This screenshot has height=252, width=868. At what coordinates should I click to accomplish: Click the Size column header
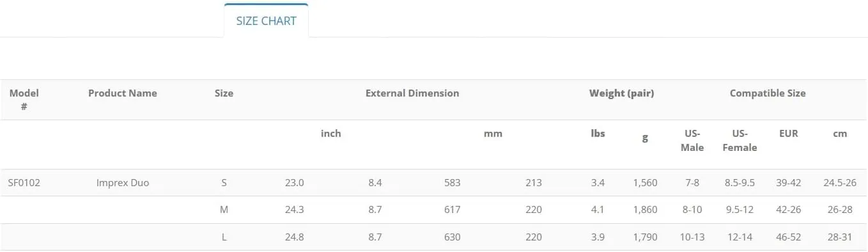tap(224, 93)
